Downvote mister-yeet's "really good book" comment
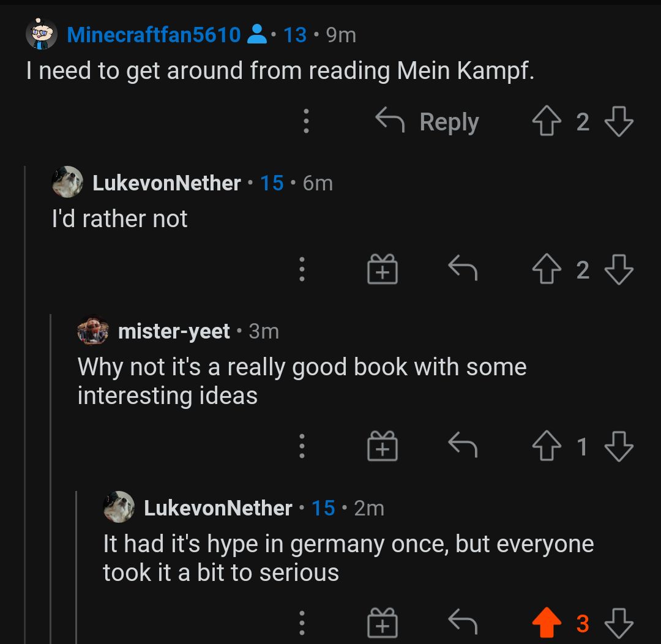The width and height of the screenshot is (661, 644). [619, 446]
